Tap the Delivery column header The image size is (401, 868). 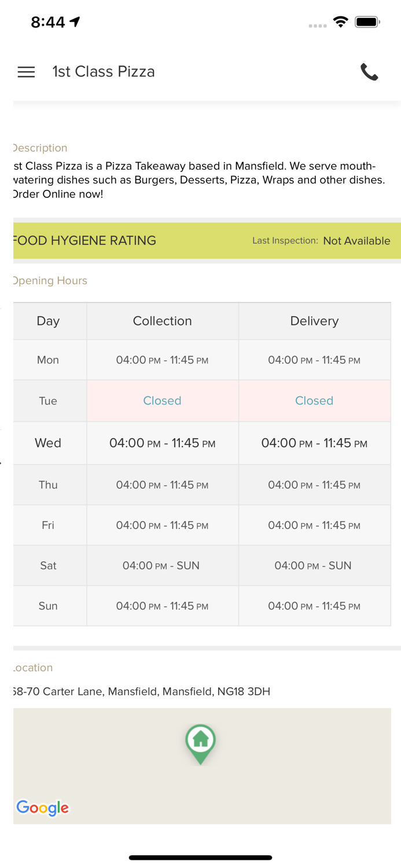pos(314,321)
